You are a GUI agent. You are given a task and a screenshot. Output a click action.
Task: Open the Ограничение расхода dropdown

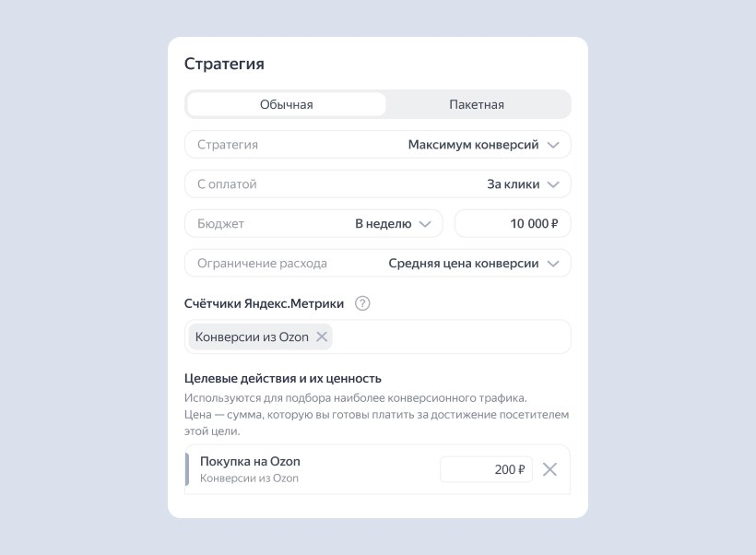click(x=378, y=264)
